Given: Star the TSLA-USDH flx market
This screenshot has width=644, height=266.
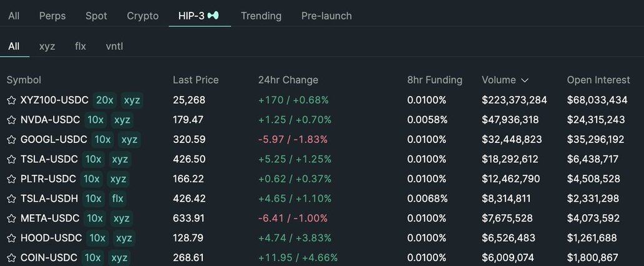Looking at the screenshot, I should [x=11, y=199].
